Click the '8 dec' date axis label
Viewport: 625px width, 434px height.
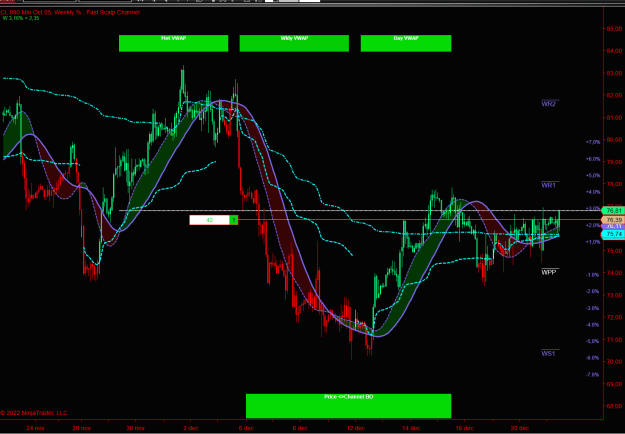click(x=300, y=428)
